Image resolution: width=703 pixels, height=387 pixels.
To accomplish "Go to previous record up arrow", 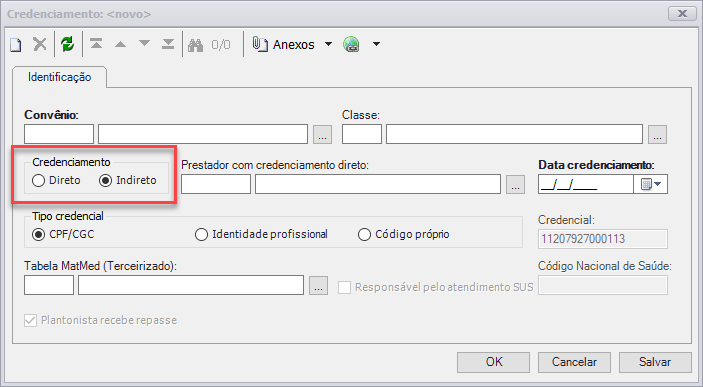I will point(120,44).
